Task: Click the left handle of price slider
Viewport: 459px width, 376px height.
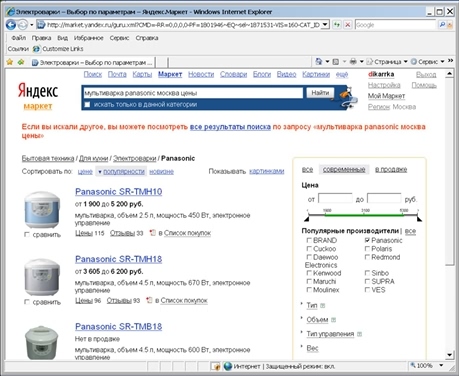Action: pos(307,218)
